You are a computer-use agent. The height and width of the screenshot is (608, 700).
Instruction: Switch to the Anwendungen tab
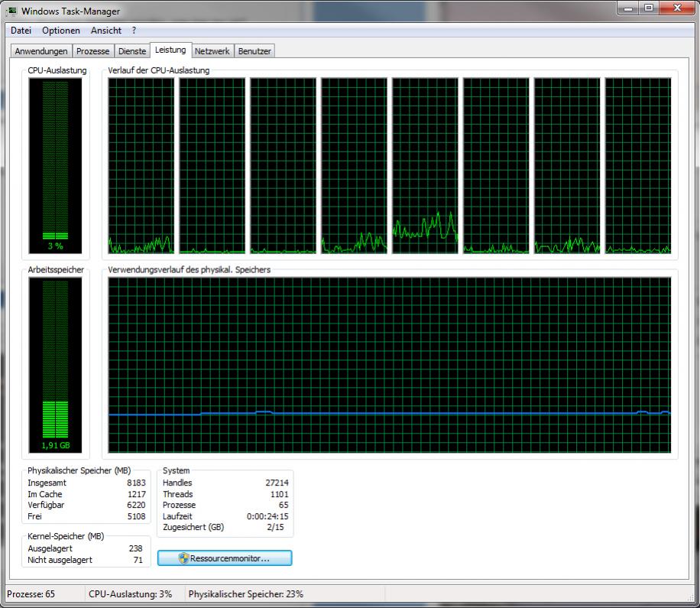41,51
